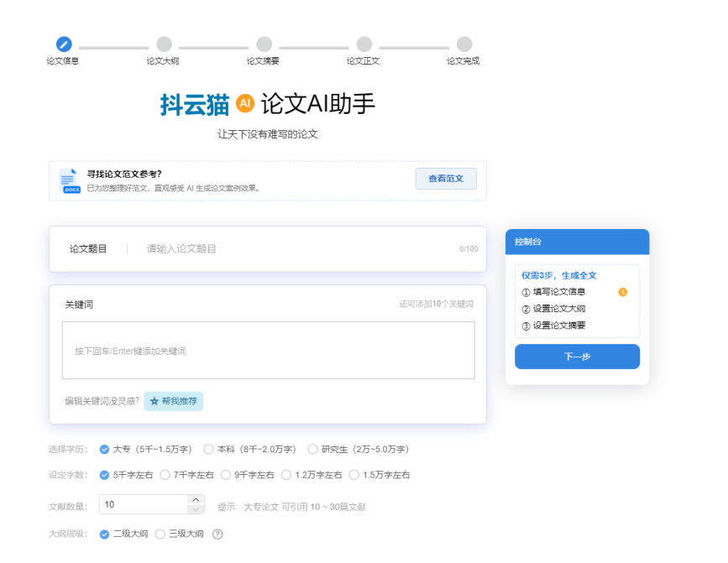Select 研究生 (2万~5.0万字) education level
This screenshot has width=728, height=563.
click(312, 450)
